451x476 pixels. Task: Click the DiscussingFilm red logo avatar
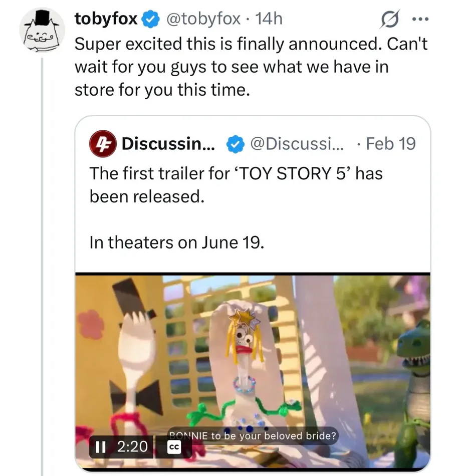102,144
